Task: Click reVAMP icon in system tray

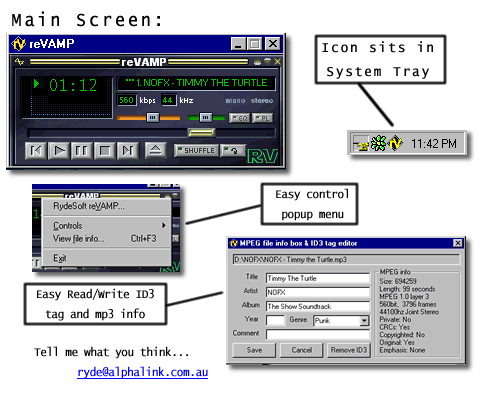Action: coord(396,143)
